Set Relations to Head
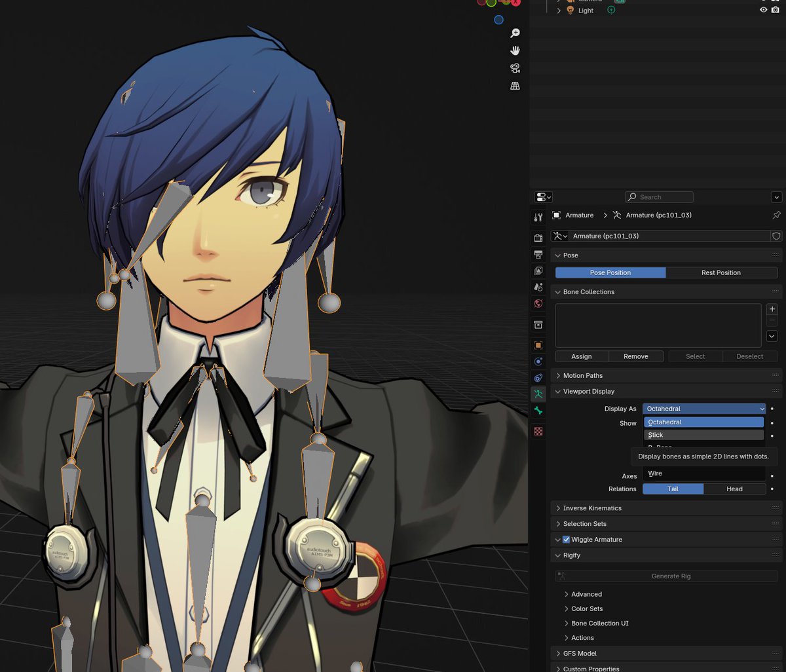This screenshot has height=672, width=786. point(734,489)
